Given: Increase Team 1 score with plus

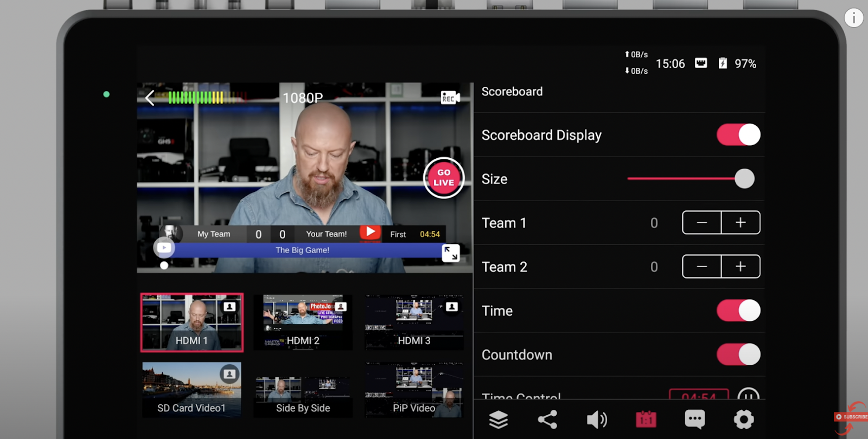Looking at the screenshot, I should click(741, 223).
